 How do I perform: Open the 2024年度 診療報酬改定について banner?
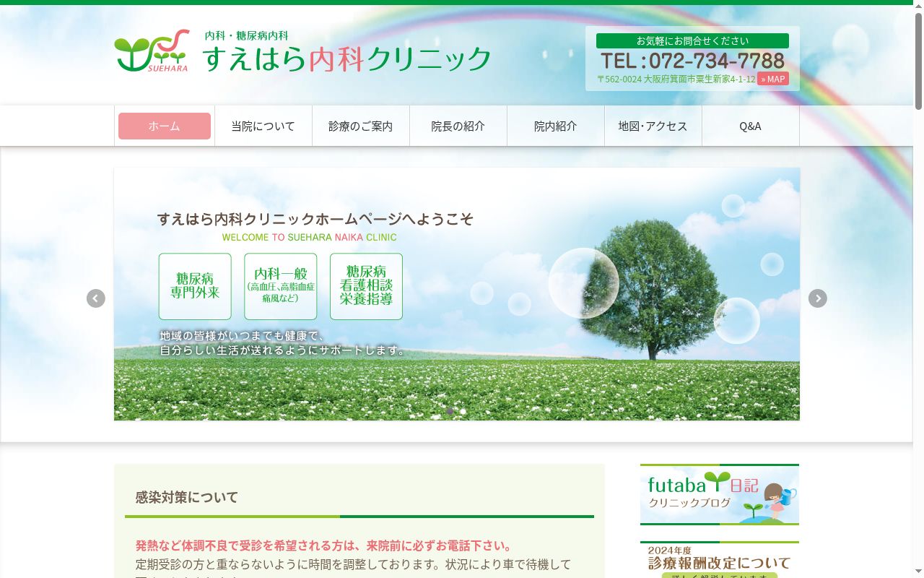click(720, 560)
